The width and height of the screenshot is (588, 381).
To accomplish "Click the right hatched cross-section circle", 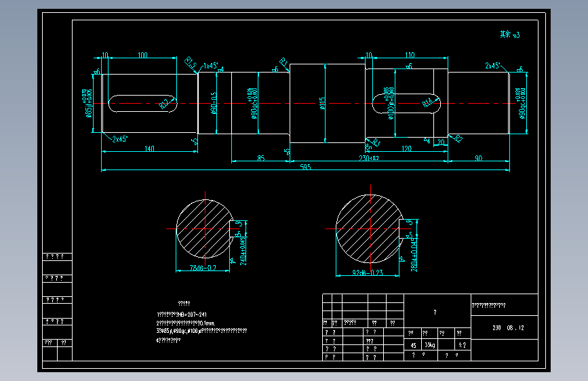I will click(x=370, y=228).
